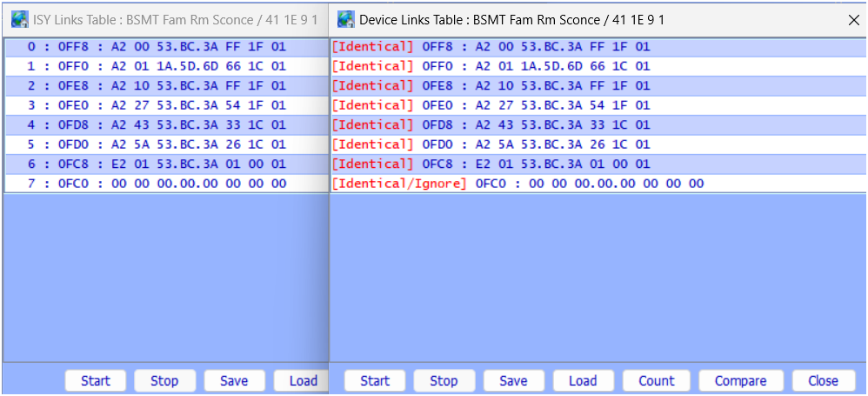The height and width of the screenshot is (396, 868).
Task: Select ISY row 1 : 0FF0
Action: 166,66
